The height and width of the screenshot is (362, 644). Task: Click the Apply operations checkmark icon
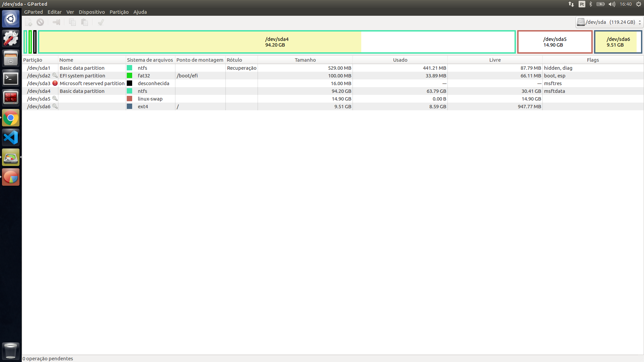click(x=101, y=22)
